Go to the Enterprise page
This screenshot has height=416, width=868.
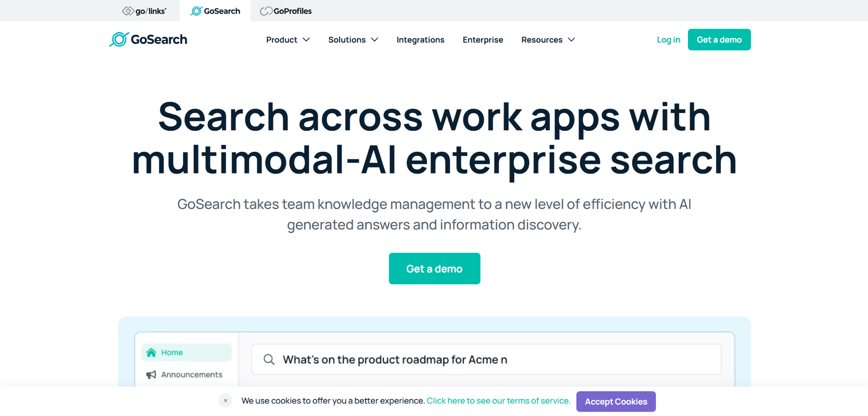[482, 40]
